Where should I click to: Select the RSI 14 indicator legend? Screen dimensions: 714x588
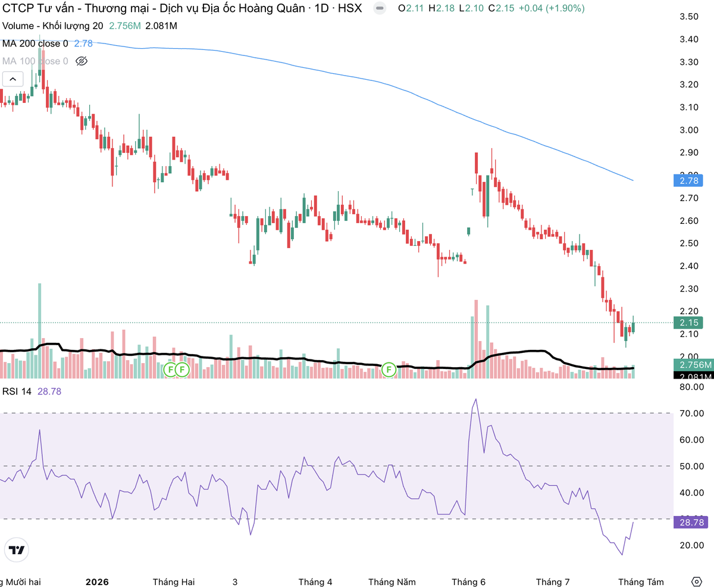tap(17, 392)
